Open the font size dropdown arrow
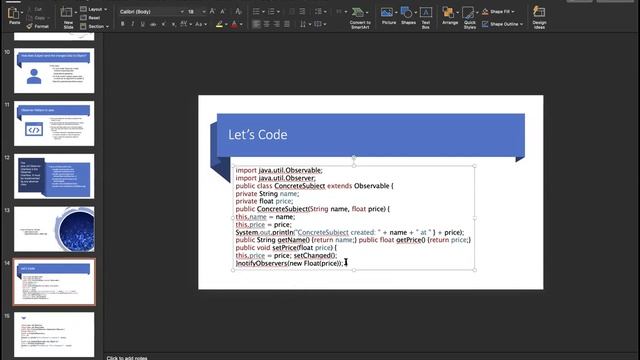Screen dimensions: 640x360 pyautogui.click(x=204, y=12)
